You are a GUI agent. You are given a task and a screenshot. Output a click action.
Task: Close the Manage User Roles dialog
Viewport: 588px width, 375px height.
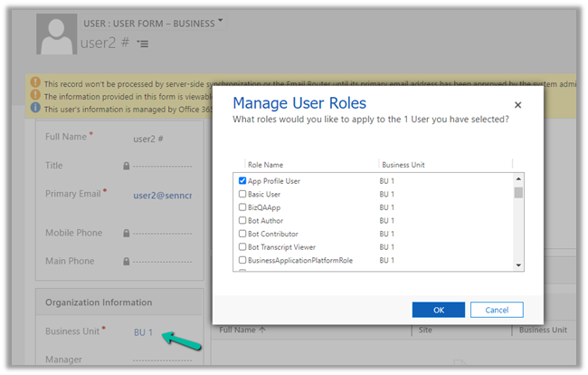517,105
